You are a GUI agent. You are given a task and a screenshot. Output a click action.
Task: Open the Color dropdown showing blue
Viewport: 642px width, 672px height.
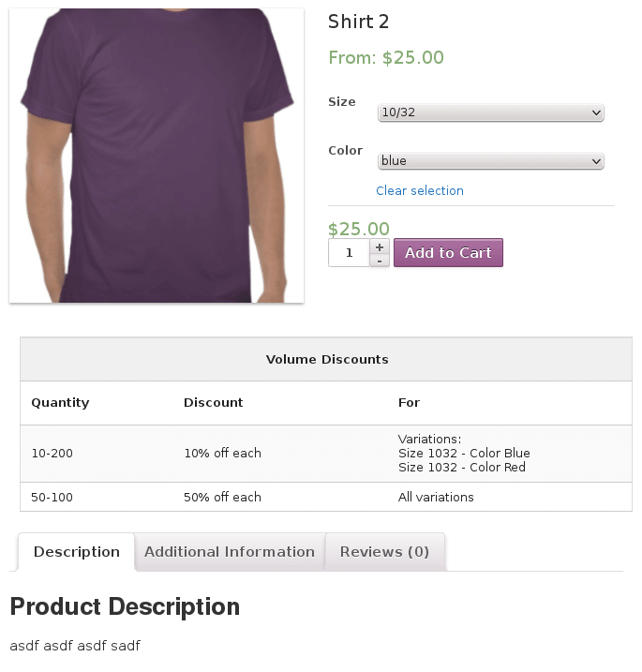click(491, 161)
